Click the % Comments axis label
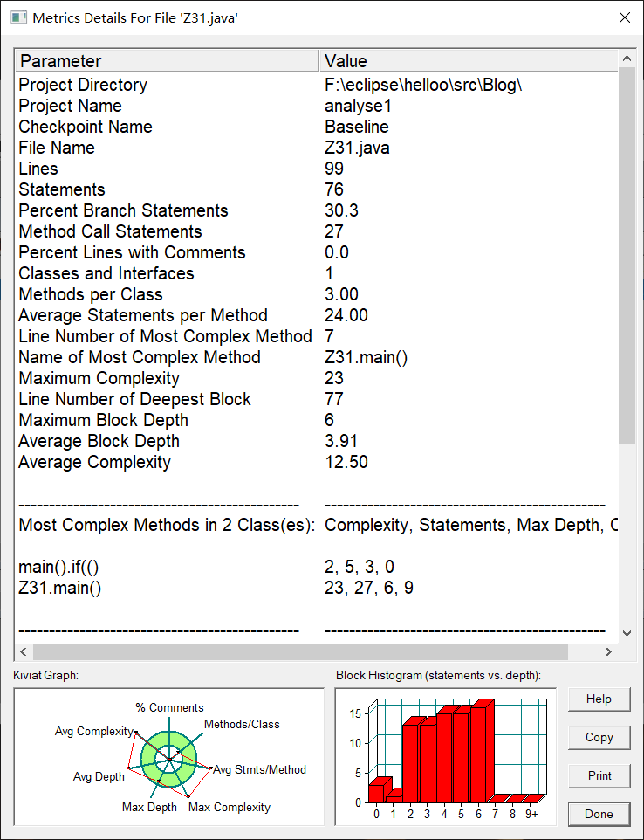The image size is (644, 840). coord(169,707)
